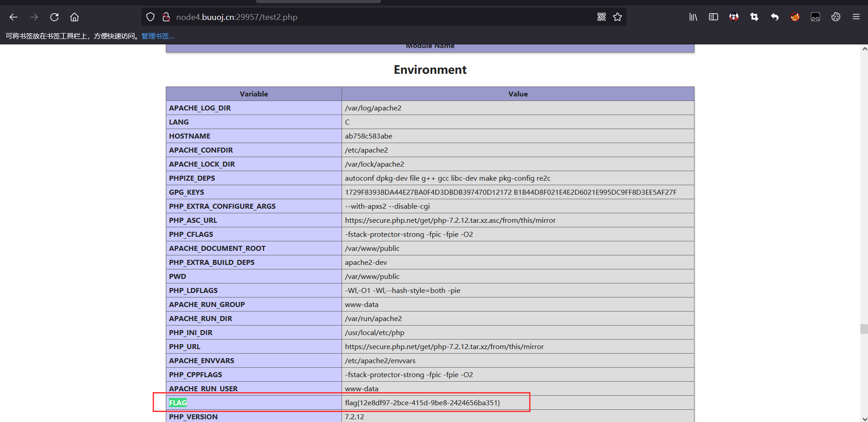
Task: Click the 7.2.12 version value
Action: coord(354,417)
